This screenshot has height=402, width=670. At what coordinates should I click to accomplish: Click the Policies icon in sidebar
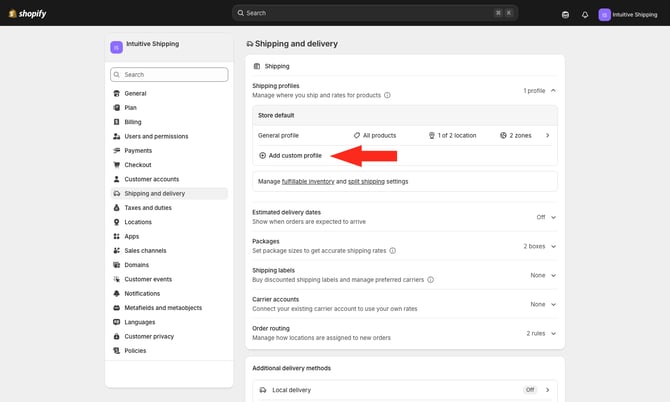pyautogui.click(x=116, y=351)
